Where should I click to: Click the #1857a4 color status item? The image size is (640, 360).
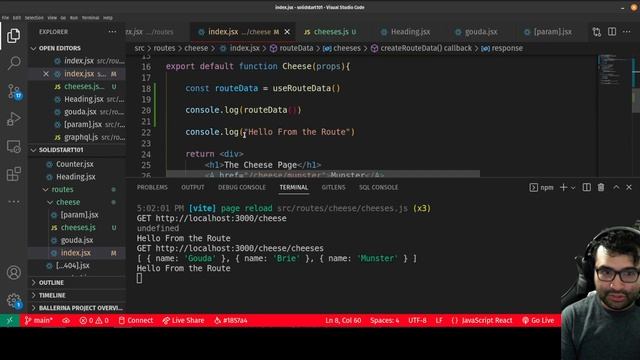[x=231, y=321]
